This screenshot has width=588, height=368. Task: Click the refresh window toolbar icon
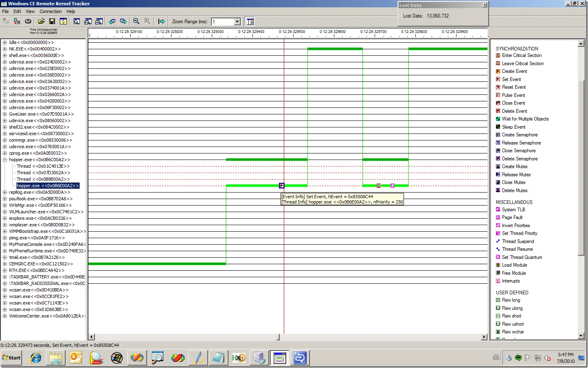point(64,22)
